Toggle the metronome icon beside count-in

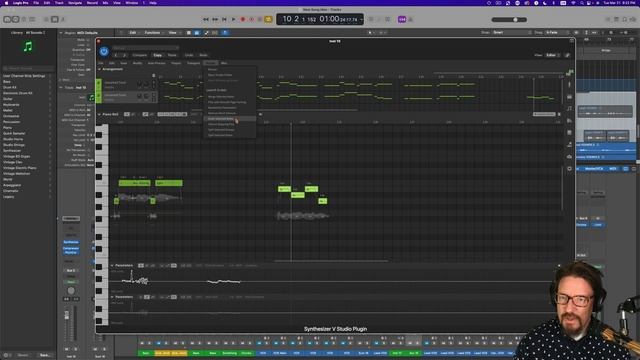click(411, 19)
